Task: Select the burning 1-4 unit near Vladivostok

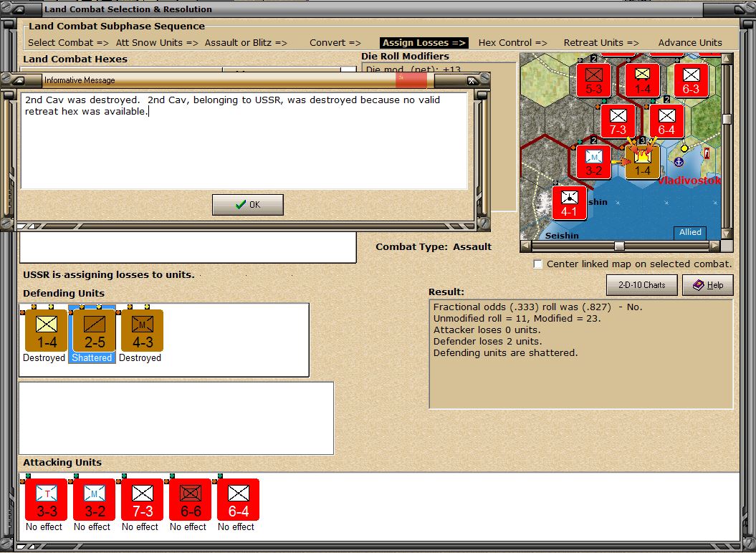Action: point(641,162)
